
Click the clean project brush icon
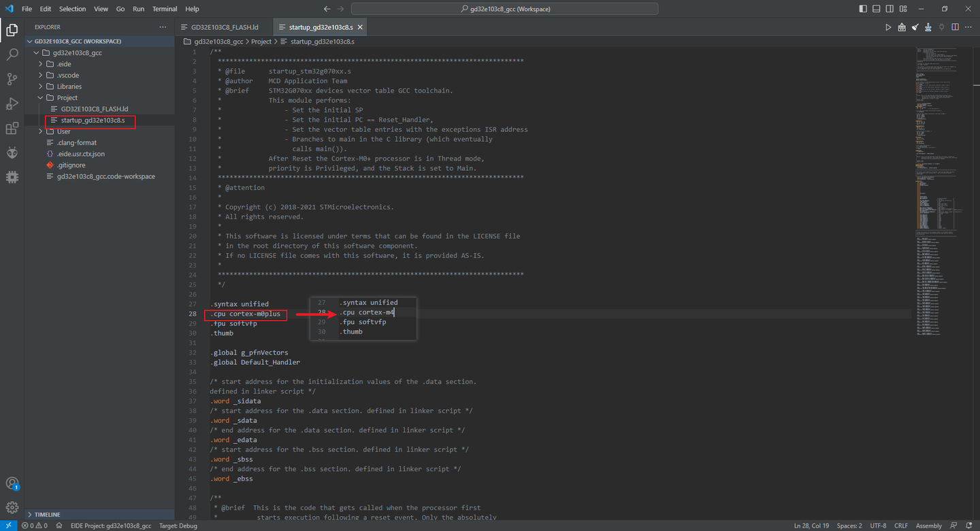pos(915,27)
